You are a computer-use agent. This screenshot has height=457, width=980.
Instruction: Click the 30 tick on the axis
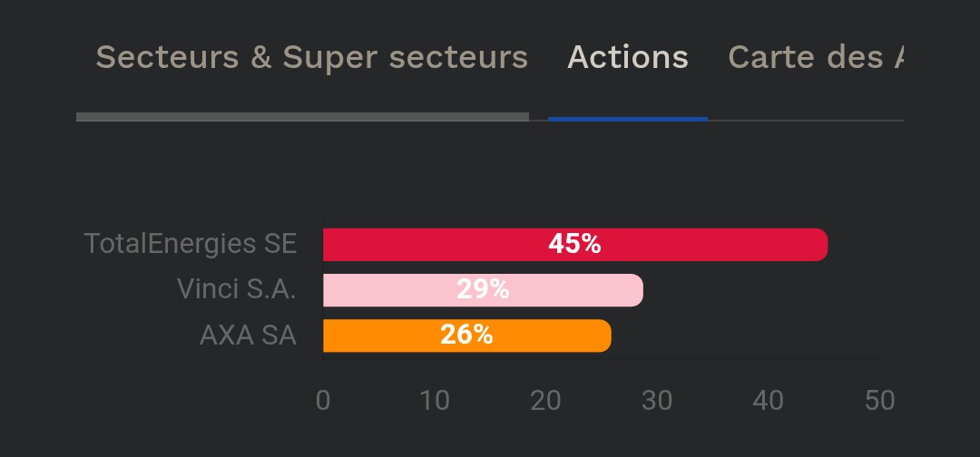point(657,401)
